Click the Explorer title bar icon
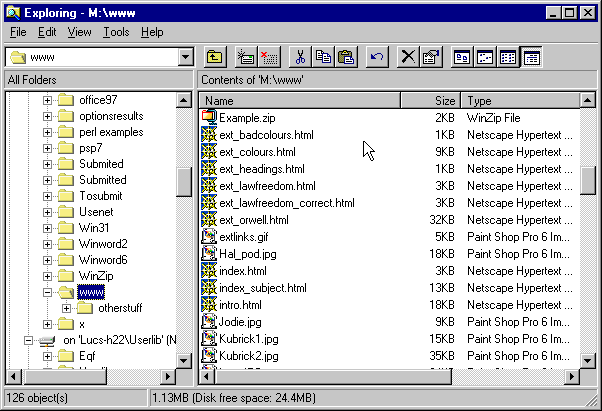Image resolution: width=602 pixels, height=411 pixels. 13,13
